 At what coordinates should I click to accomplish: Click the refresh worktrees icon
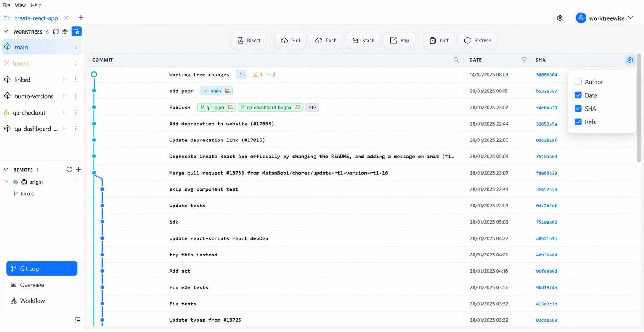point(56,32)
